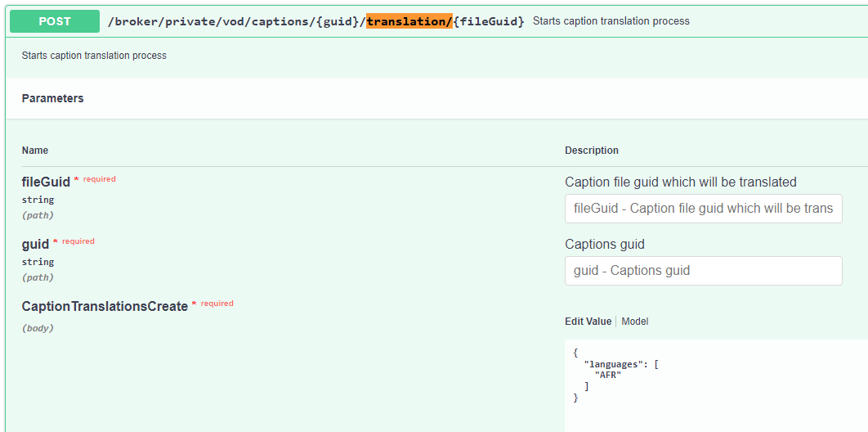868x432 pixels.
Task: Click the Parameters section heading
Action: click(x=52, y=98)
